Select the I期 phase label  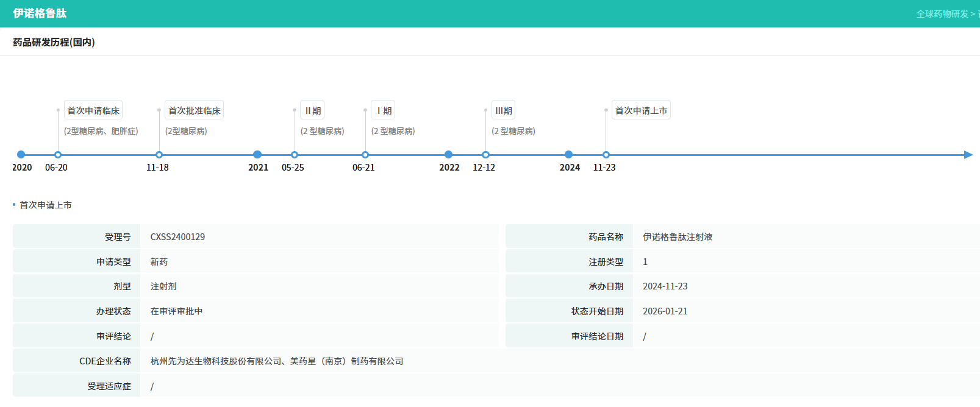[384, 110]
